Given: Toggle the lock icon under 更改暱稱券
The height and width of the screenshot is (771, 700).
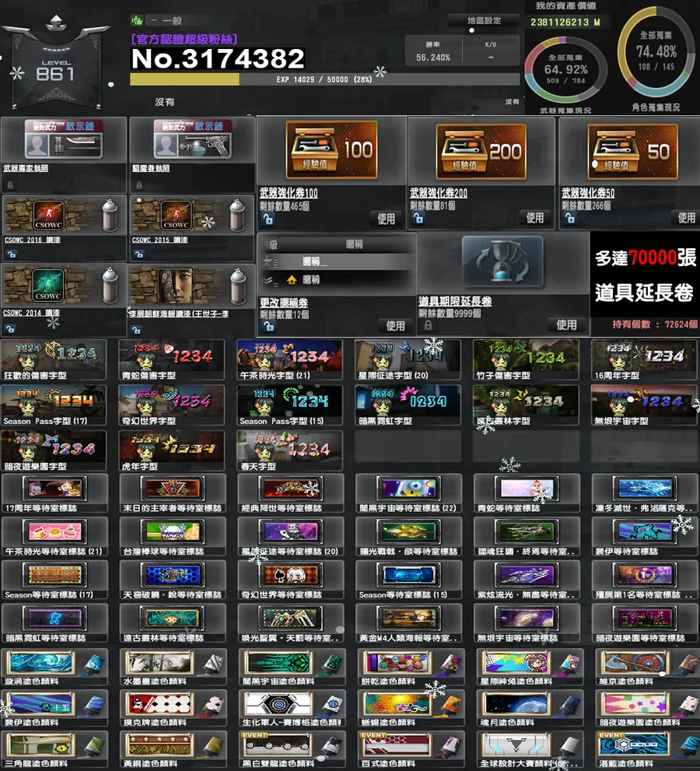Looking at the screenshot, I should pos(268,327).
